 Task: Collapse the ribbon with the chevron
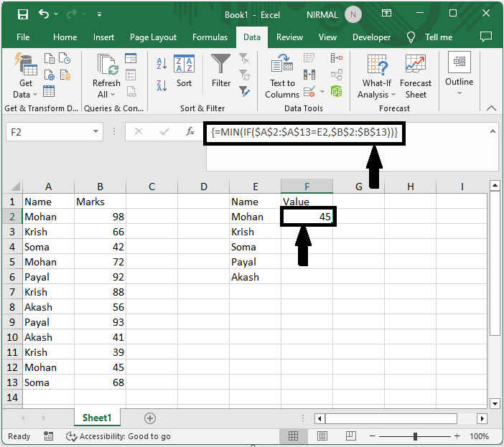click(x=491, y=108)
